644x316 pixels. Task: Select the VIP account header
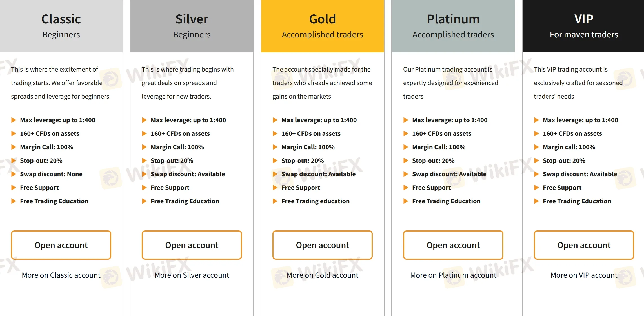click(583, 19)
